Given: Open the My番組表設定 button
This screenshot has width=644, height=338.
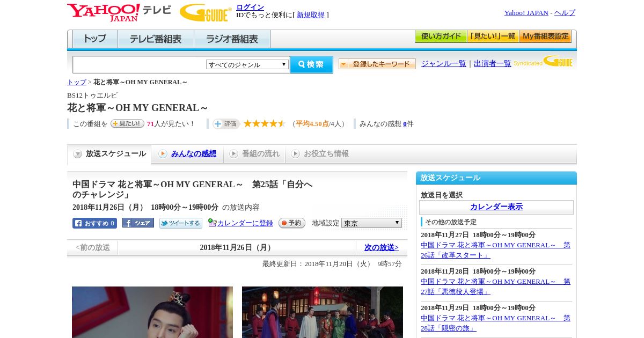Looking at the screenshot, I should (x=545, y=36).
